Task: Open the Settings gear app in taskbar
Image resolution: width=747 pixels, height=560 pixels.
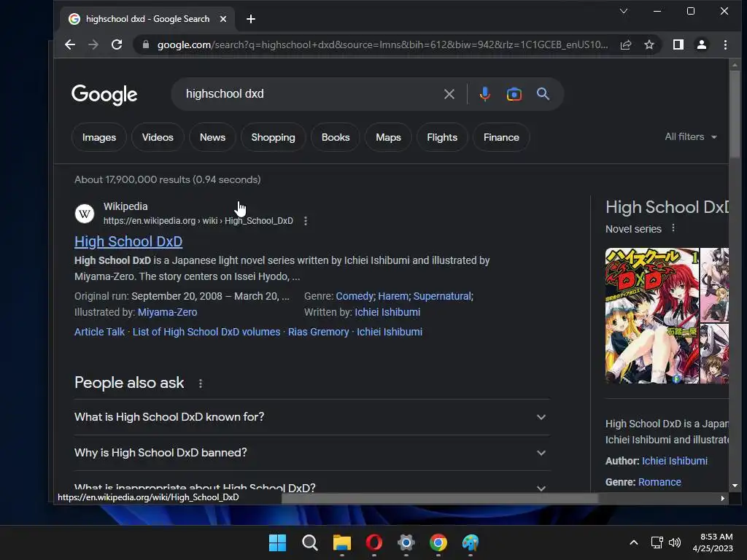Action: point(406,542)
